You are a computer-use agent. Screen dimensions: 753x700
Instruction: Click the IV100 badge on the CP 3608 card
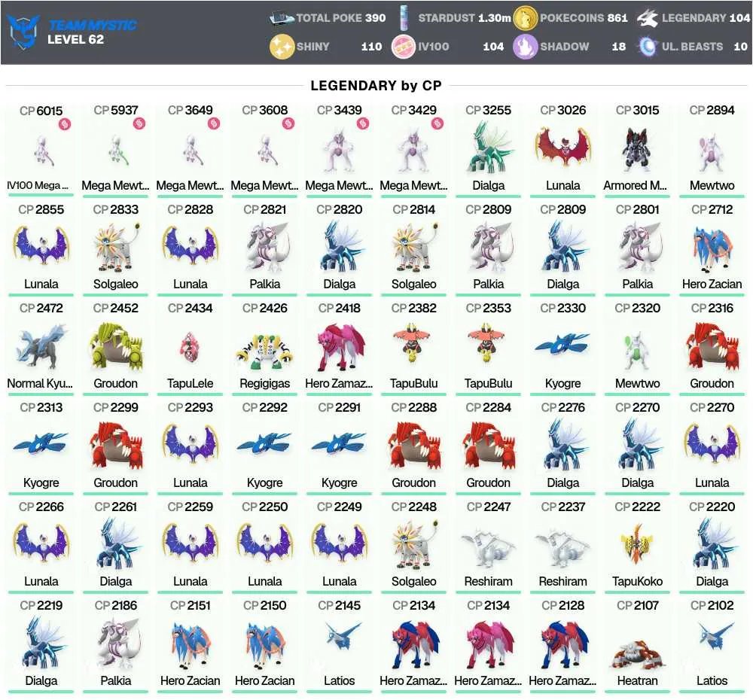pos(288,124)
